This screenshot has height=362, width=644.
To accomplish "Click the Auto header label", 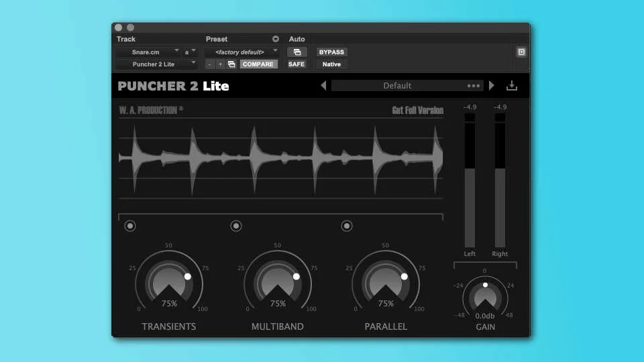I will click(x=297, y=39).
